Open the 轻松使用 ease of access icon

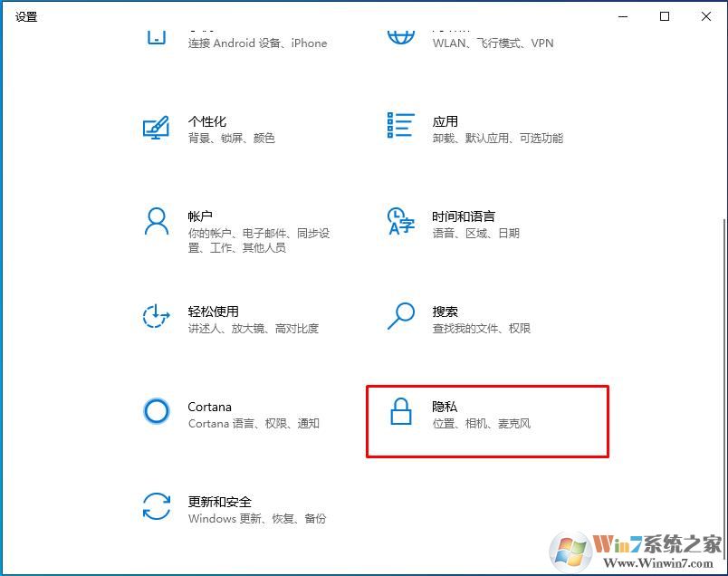(156, 316)
